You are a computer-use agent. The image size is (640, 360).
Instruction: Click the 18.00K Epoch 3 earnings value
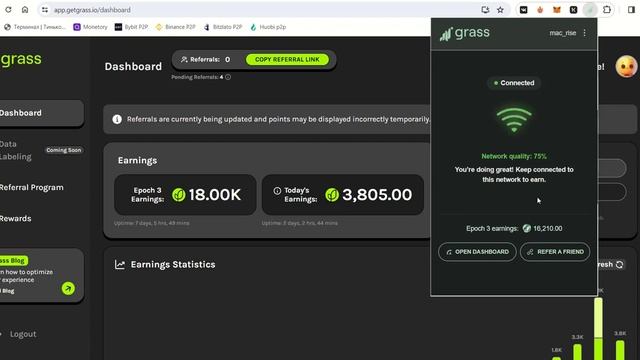pos(215,195)
